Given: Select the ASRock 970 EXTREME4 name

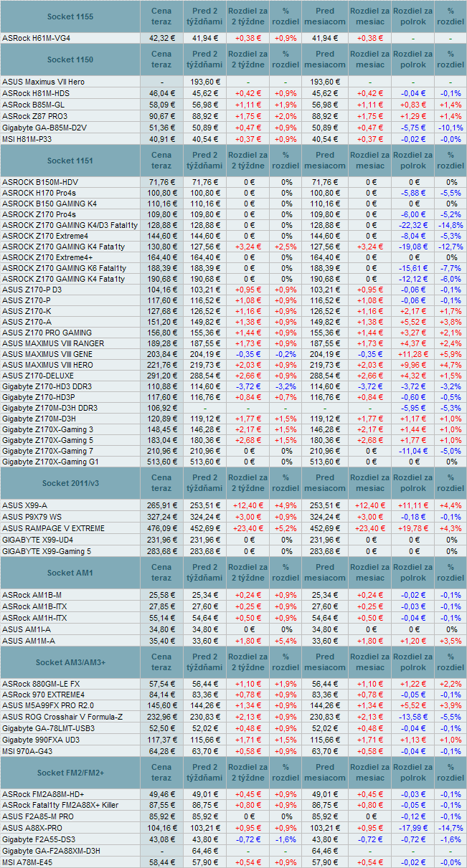Looking at the screenshot, I should (x=43, y=695).
